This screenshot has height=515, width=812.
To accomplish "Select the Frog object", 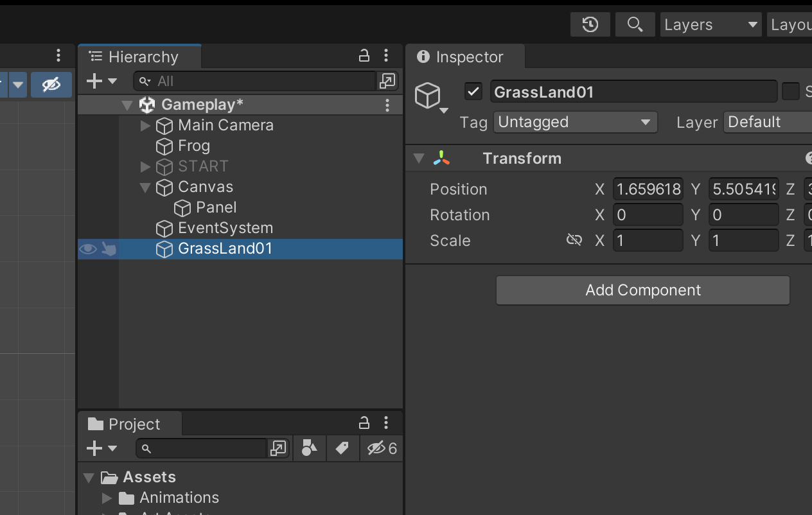I will pyautogui.click(x=194, y=146).
